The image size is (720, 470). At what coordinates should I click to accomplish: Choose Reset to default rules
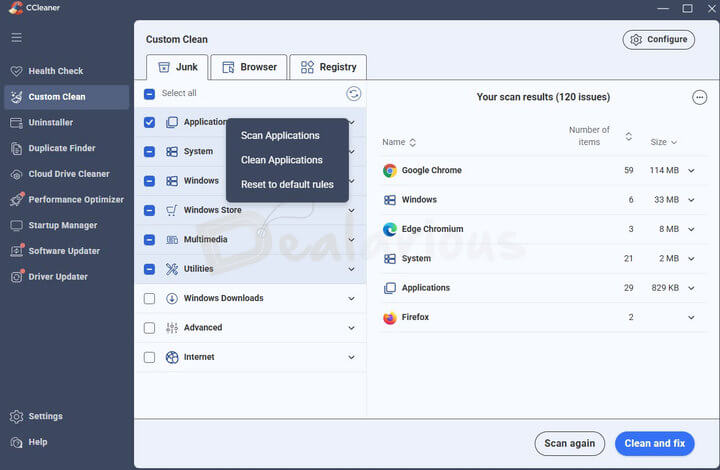click(287, 185)
